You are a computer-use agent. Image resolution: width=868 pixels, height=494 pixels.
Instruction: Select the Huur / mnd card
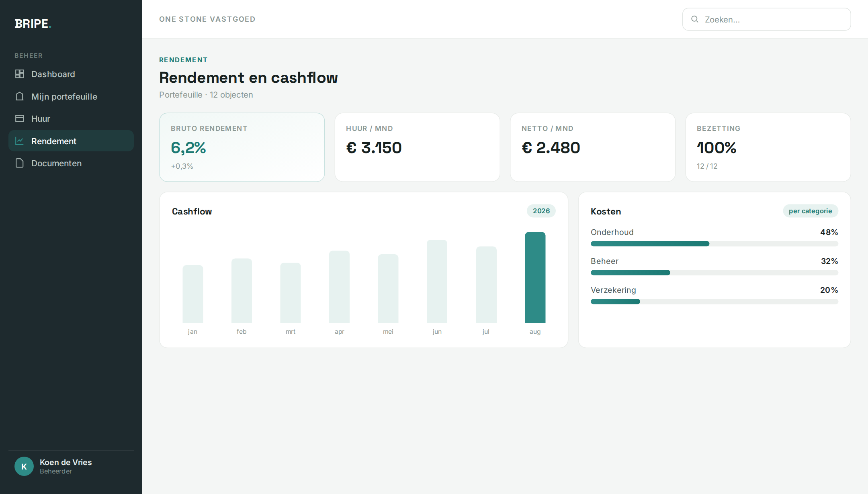point(417,147)
